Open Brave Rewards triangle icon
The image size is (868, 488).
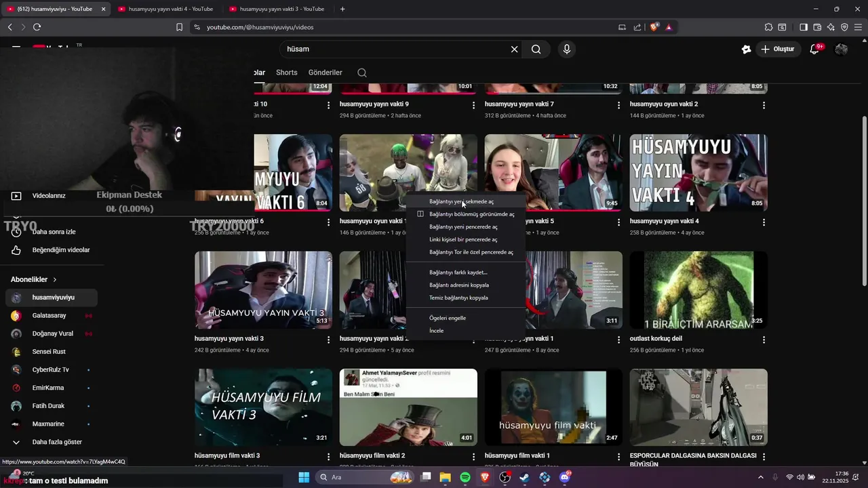669,27
